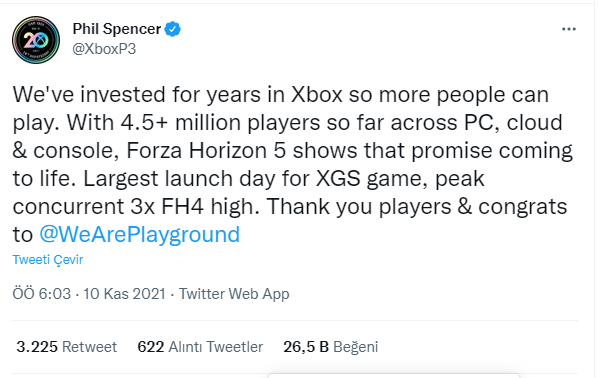Click the Retweet label text
Image resolution: width=604 pixels, height=378 pixels.
89,347
